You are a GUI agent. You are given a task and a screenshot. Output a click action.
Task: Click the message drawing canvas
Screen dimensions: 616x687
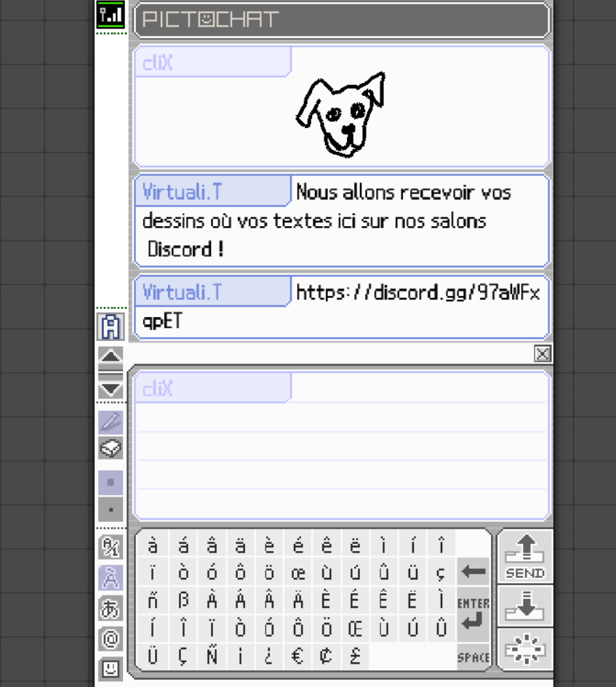pyautogui.click(x=342, y=446)
